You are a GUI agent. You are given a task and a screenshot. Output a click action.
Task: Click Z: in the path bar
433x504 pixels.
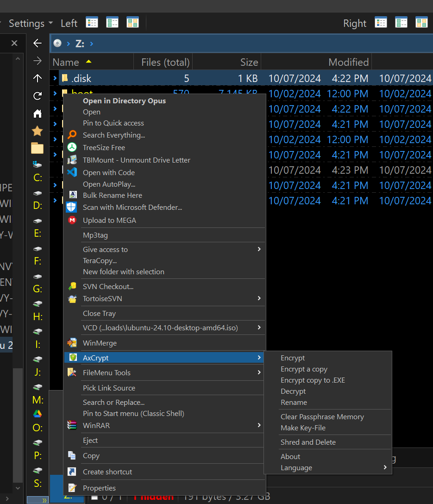coord(80,44)
